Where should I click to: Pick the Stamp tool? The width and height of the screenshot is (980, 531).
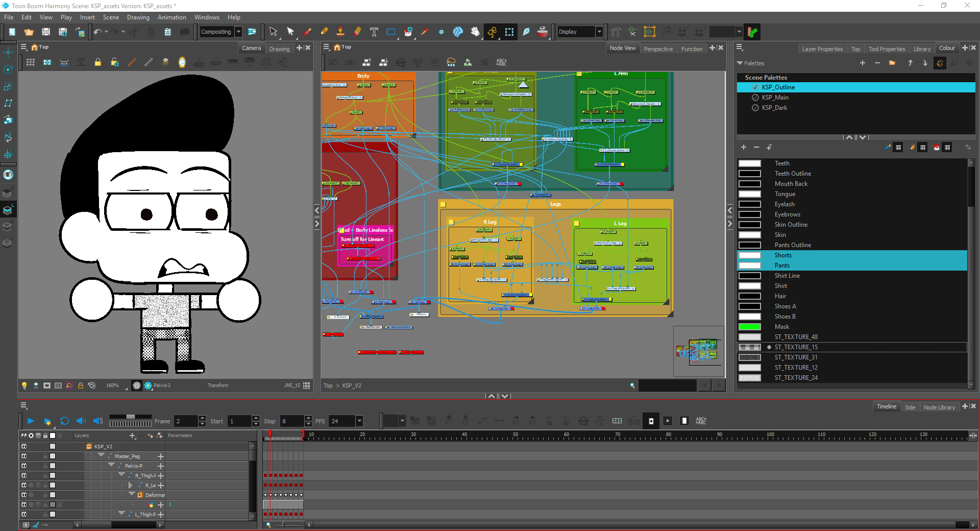(340, 32)
